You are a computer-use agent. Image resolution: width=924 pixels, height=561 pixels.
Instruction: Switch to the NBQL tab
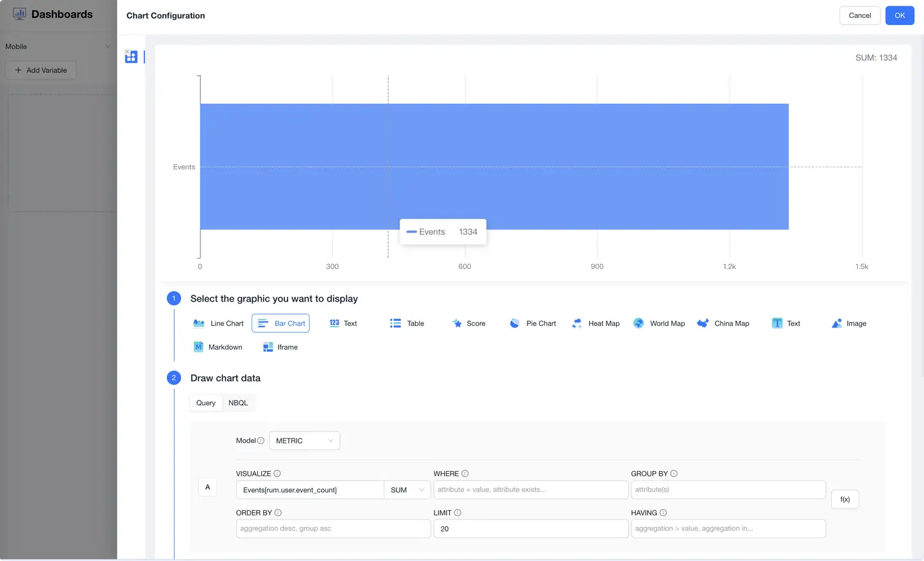(x=238, y=402)
